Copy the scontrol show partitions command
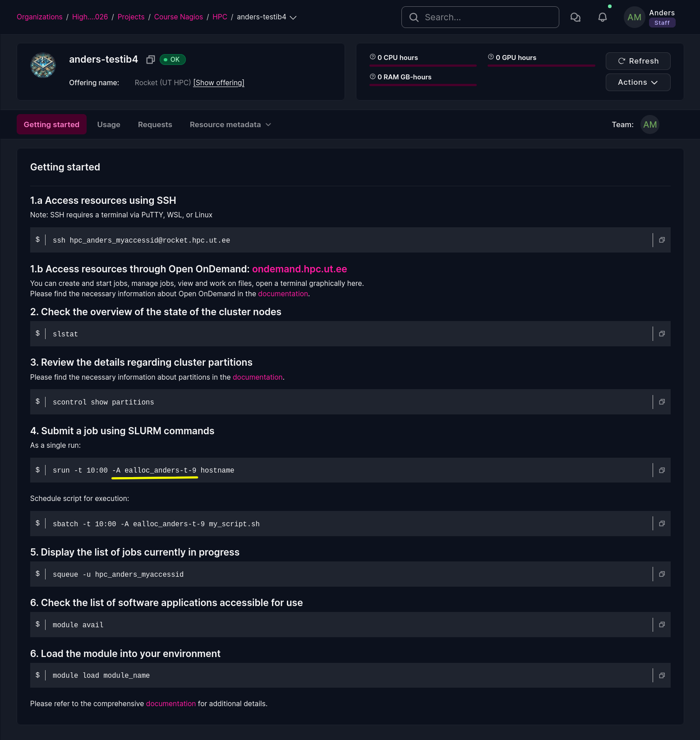The height and width of the screenshot is (740, 700). 662,402
